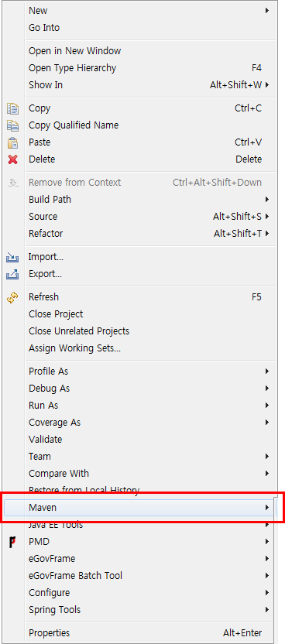Click the Copy Qualified Name icon
Screen dimensions: 285x644
pos(12,125)
